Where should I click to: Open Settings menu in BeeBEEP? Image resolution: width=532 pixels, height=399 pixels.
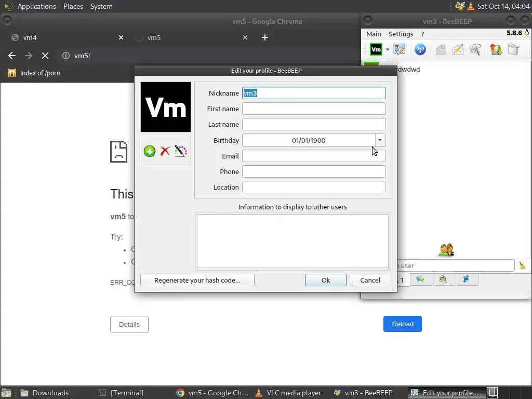coord(401,34)
